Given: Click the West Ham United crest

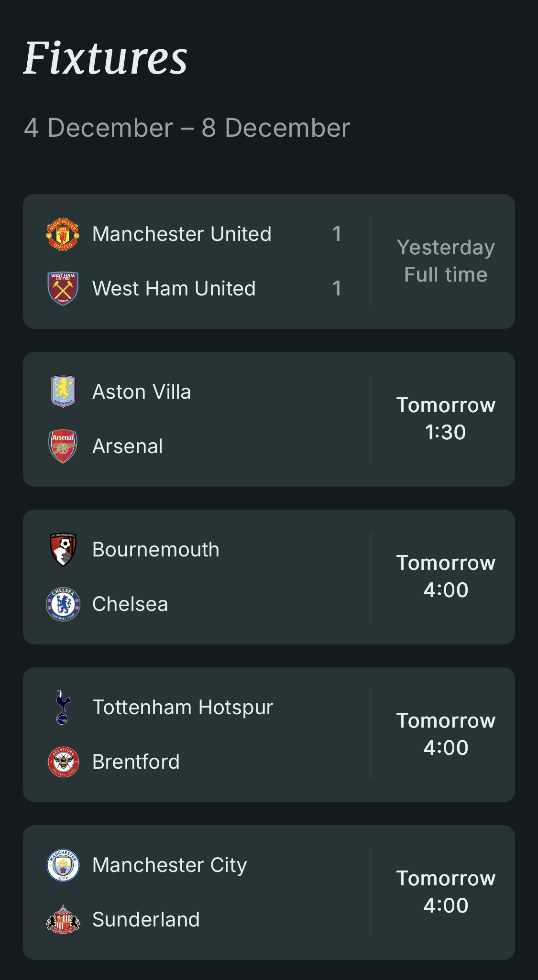Looking at the screenshot, I should (x=63, y=288).
